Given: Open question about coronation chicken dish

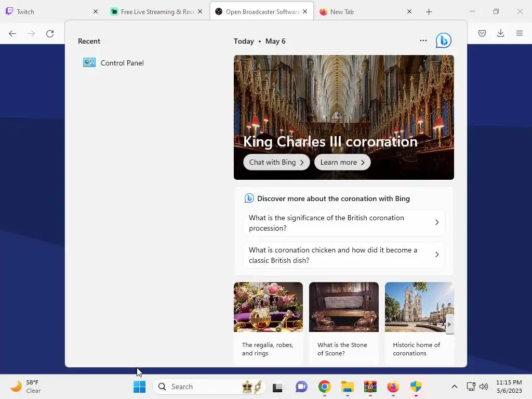Looking at the screenshot, I should [344, 255].
